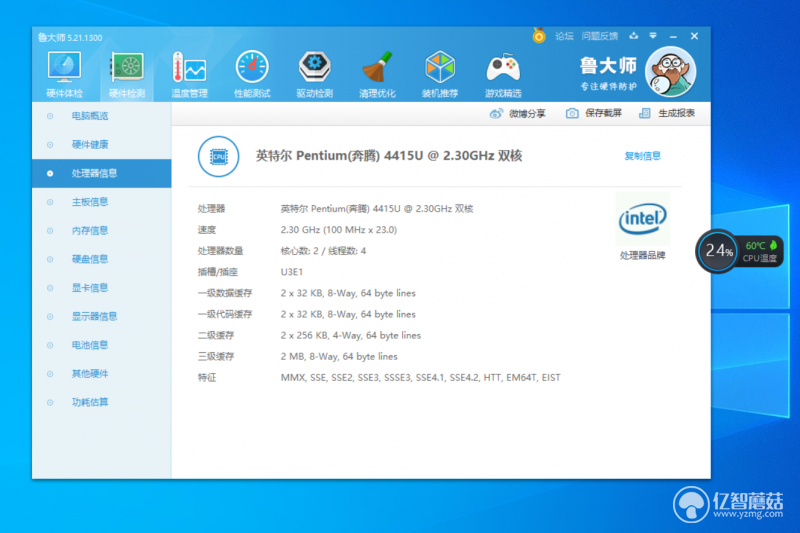
Task: Click 二级缓存 value 2 x 256 KB, 4-Way
Action: [351, 335]
